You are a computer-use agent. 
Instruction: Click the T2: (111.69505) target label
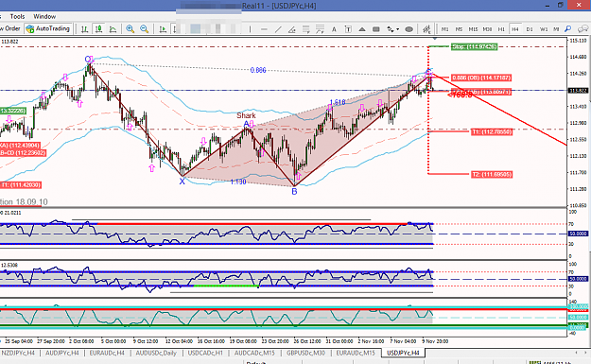pyautogui.click(x=492, y=175)
